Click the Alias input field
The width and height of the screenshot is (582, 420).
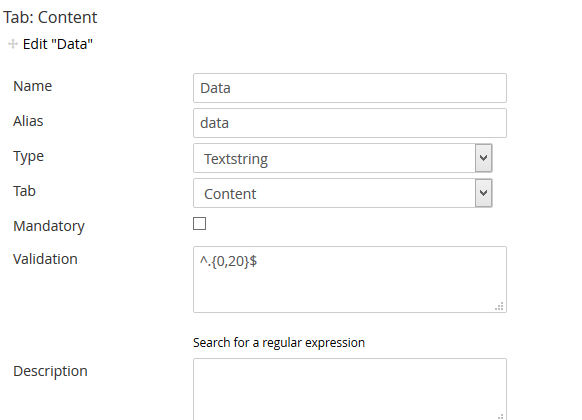350,123
